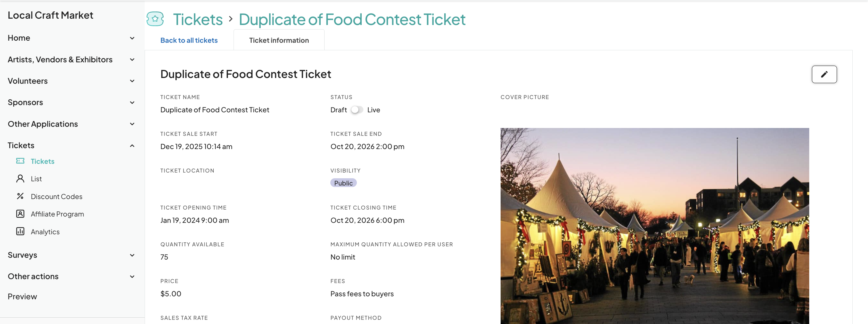Open Preview in the sidebar
The height and width of the screenshot is (324, 868).
coord(22,296)
